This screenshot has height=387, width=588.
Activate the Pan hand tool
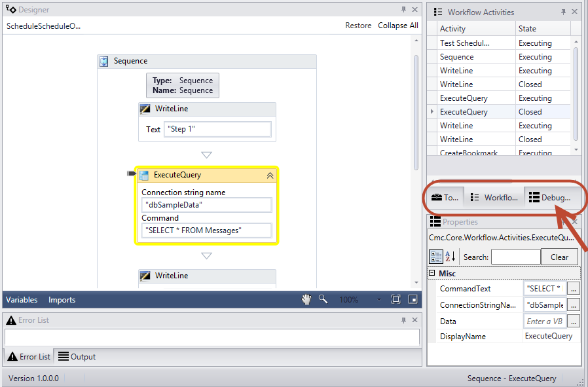point(306,299)
